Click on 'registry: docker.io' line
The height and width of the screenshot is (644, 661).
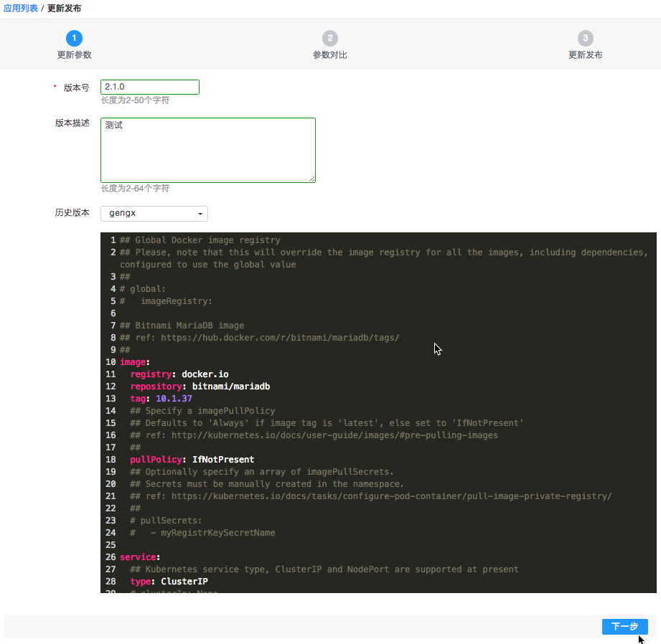[179, 374]
